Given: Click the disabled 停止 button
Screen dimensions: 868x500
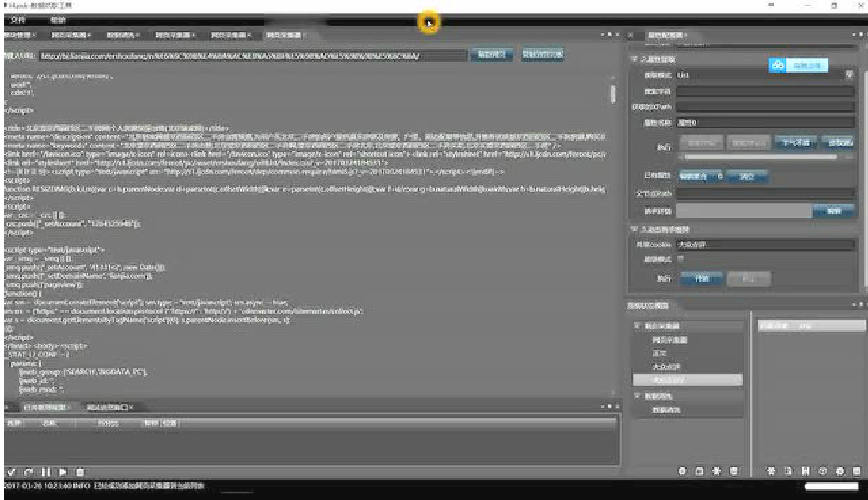Looking at the screenshot, I should click(x=748, y=279).
